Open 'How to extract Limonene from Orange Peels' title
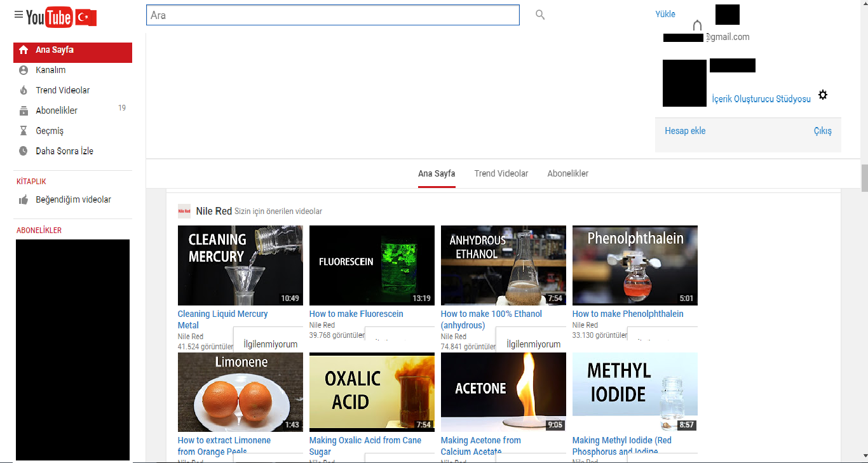The image size is (868, 463). point(224,446)
